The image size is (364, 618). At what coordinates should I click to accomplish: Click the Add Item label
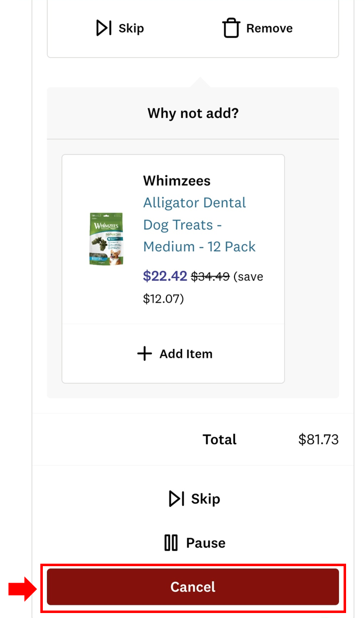click(186, 354)
